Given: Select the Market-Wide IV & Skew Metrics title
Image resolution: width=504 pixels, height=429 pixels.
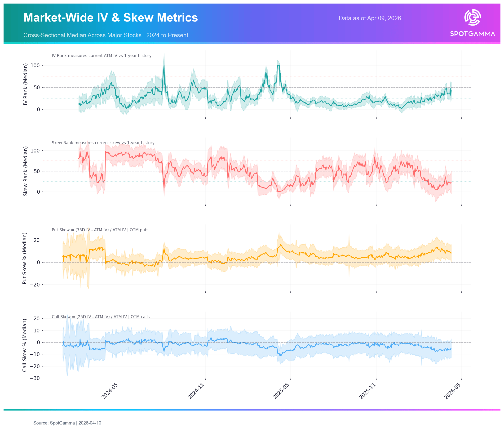Looking at the screenshot, I should coord(111,18).
